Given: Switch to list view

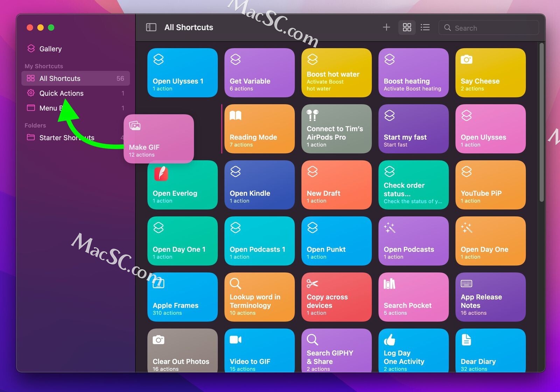Looking at the screenshot, I should [x=425, y=27].
